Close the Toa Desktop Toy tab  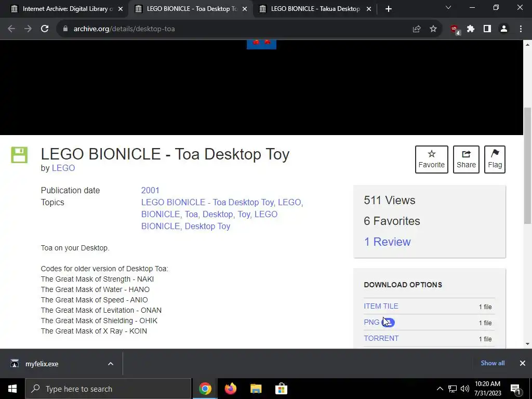pos(245,9)
